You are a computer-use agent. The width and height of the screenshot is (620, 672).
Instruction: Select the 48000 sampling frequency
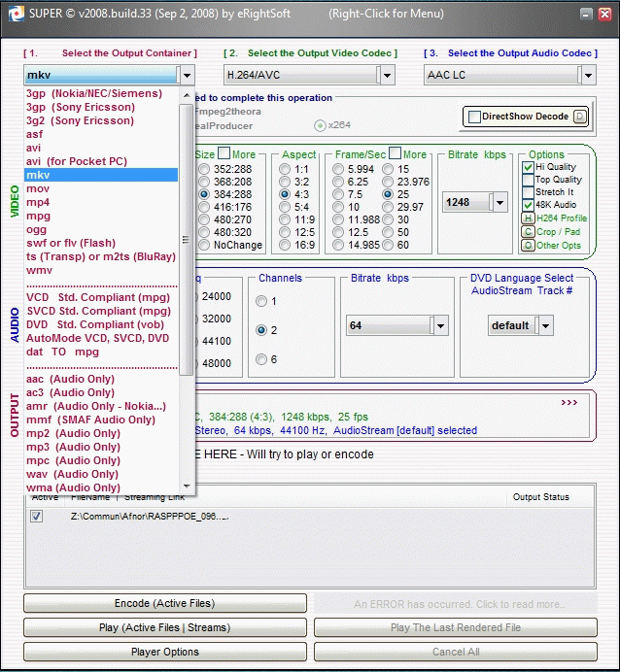(217, 363)
